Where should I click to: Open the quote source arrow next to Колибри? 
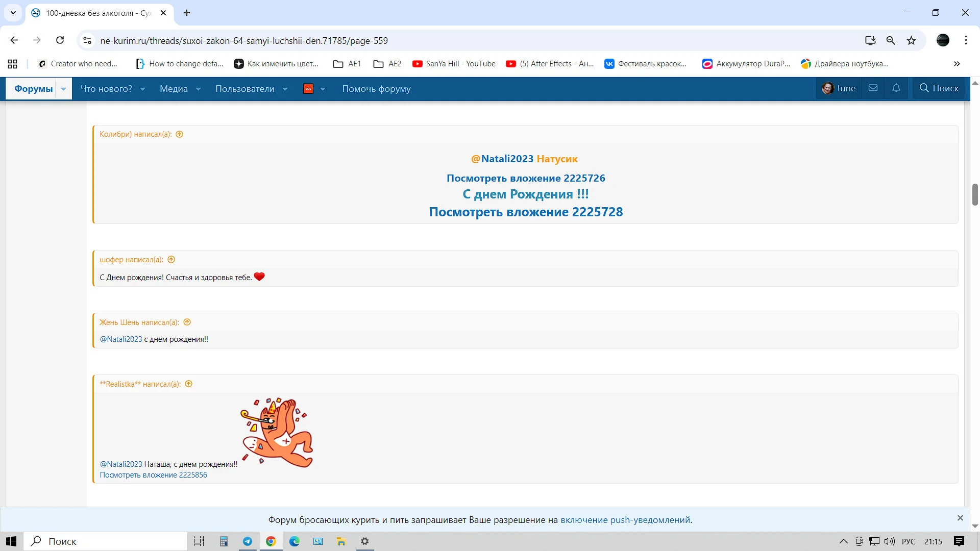(x=179, y=134)
